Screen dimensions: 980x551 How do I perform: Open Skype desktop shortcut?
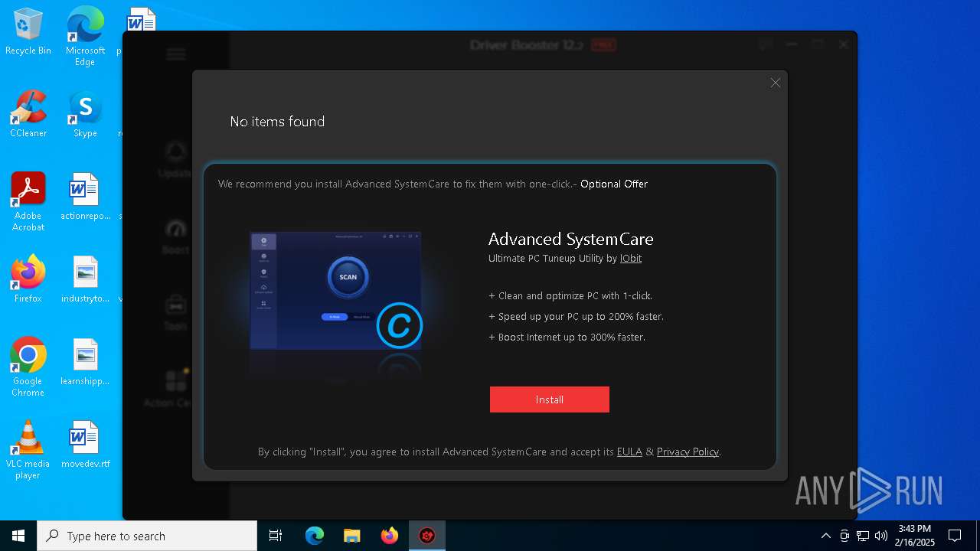pyautogui.click(x=85, y=114)
